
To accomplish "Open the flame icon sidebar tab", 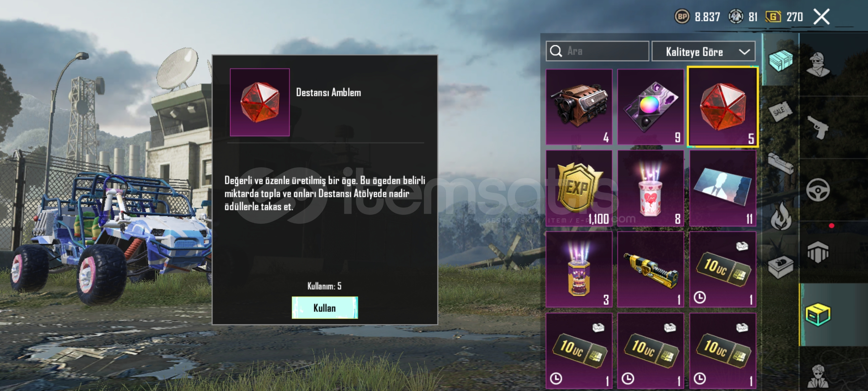I will click(781, 216).
